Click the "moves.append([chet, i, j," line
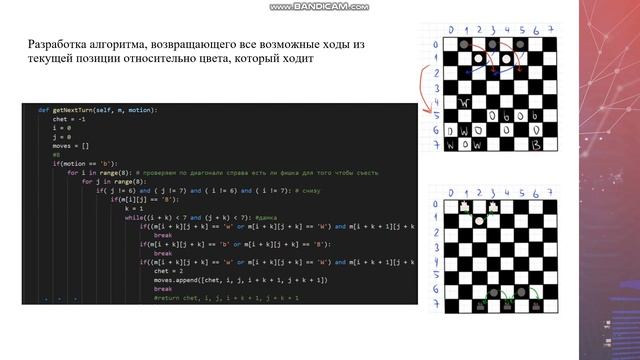The width and height of the screenshot is (640, 360). 241,280
